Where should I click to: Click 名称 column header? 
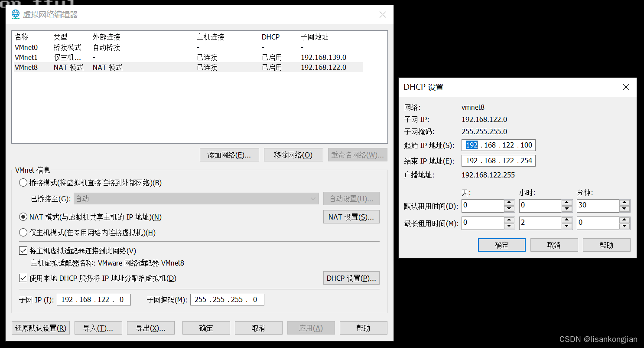[x=31, y=37]
